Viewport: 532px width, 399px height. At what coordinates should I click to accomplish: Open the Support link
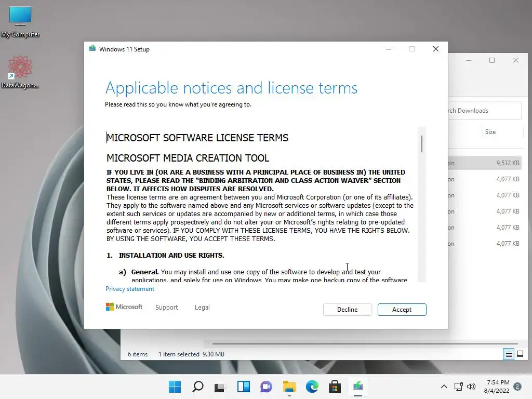click(x=167, y=307)
